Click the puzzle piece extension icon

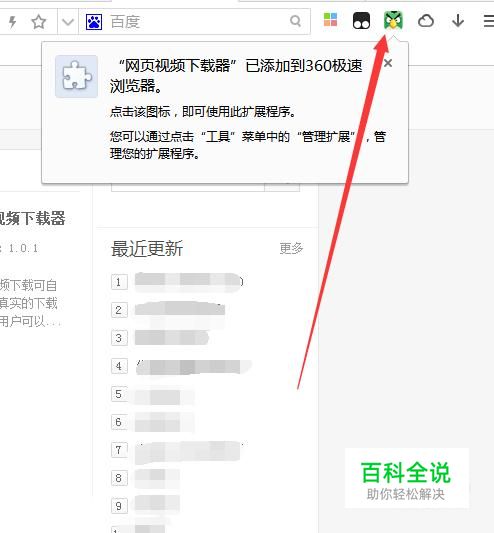76,76
